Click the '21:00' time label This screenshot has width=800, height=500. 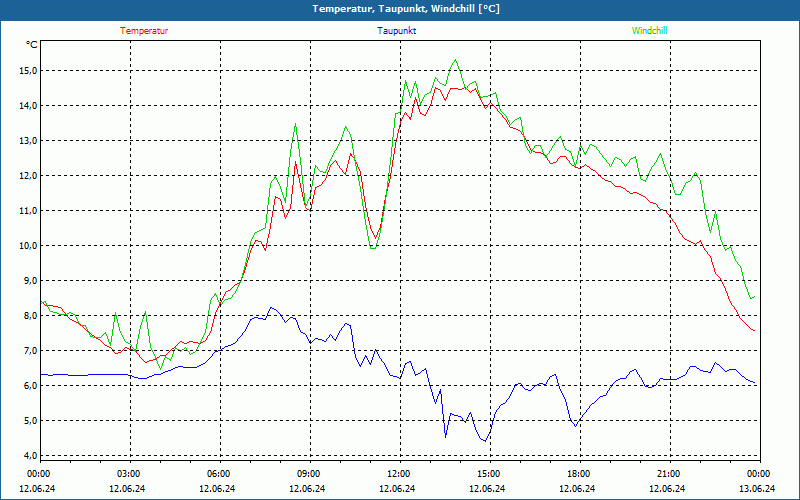coord(668,474)
